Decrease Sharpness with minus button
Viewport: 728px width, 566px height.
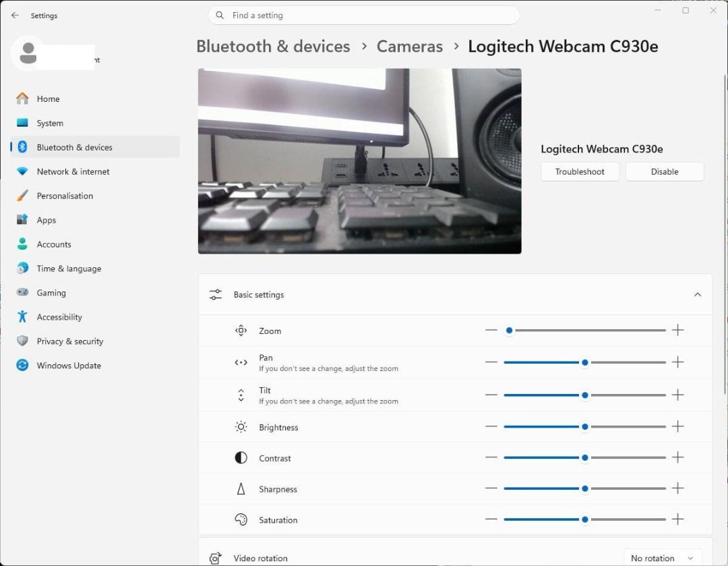point(491,488)
